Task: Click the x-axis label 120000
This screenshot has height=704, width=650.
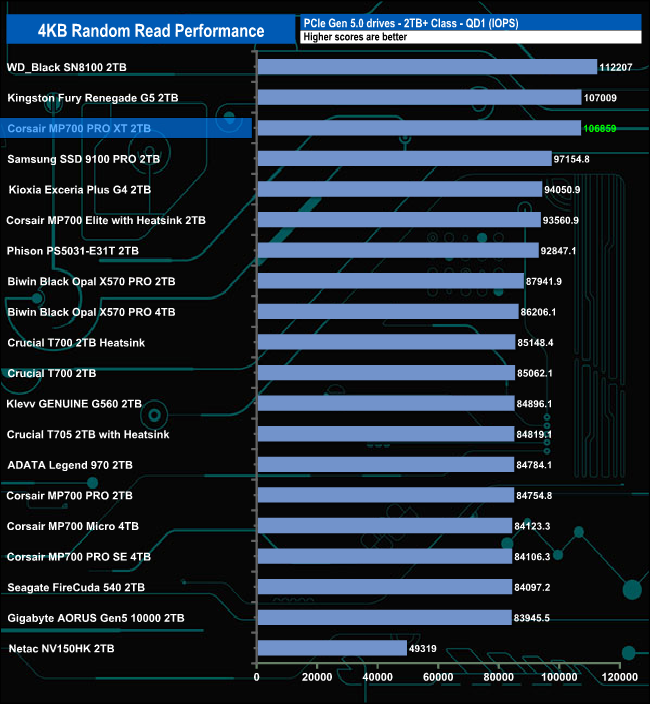Action: (620, 677)
